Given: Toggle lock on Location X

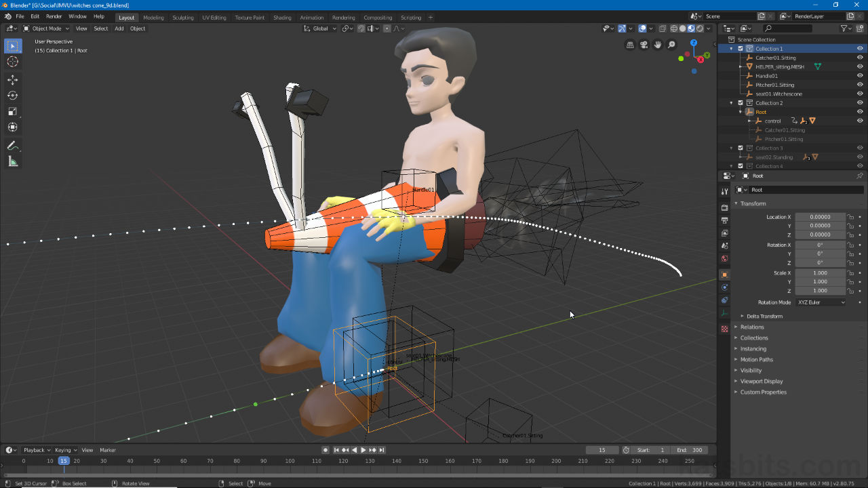Looking at the screenshot, I should click(x=850, y=217).
